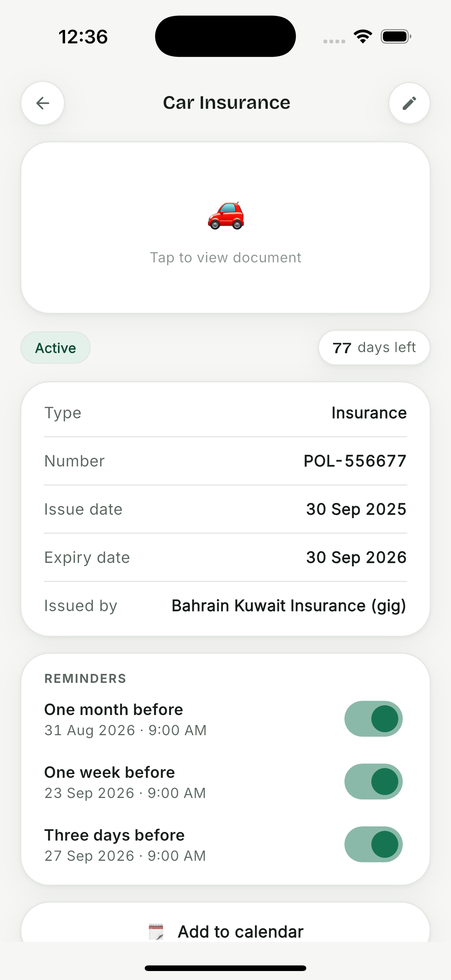Tap the Issued by Bahrain Kuwait Insurance row
Image resolution: width=451 pixels, height=980 pixels.
coord(225,605)
